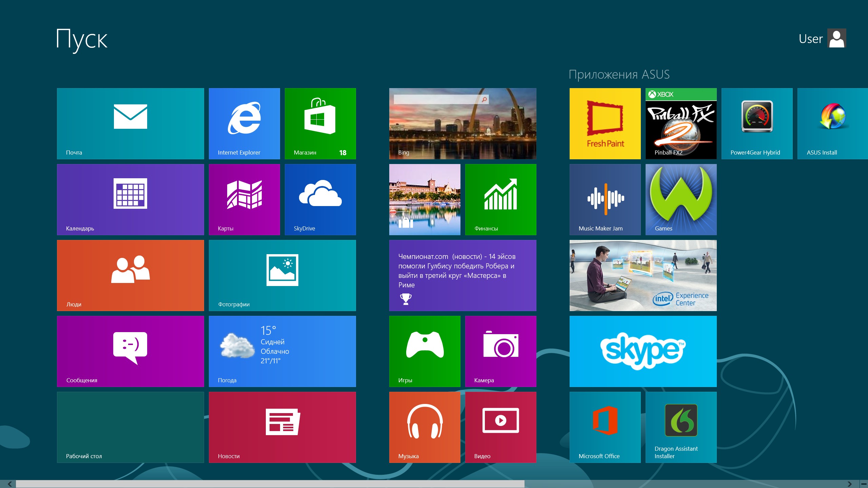Start the Skype tile

(643, 351)
